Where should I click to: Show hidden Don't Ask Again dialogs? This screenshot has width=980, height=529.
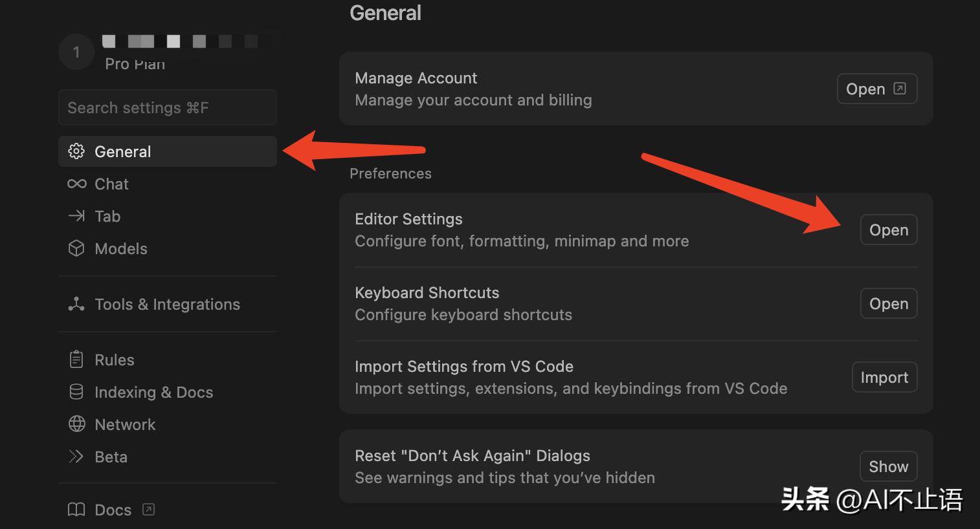pyautogui.click(x=888, y=466)
